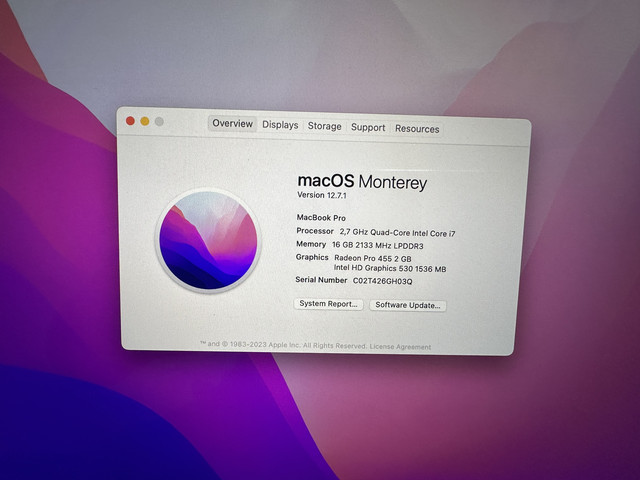Click the Graphics label
The height and width of the screenshot is (480, 640).
pyautogui.click(x=312, y=257)
